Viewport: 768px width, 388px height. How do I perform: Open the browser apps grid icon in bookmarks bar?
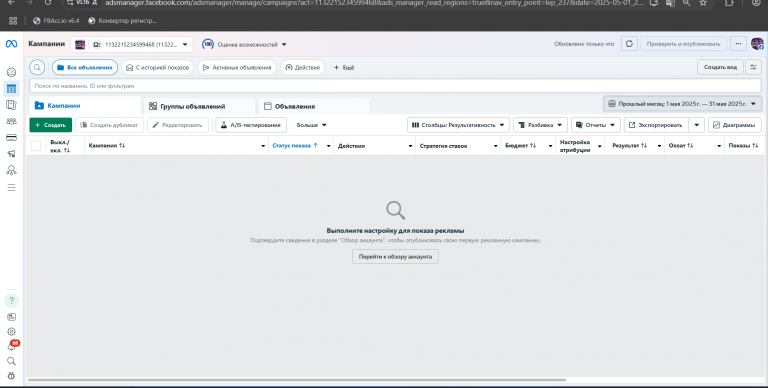pyautogui.click(x=13, y=21)
